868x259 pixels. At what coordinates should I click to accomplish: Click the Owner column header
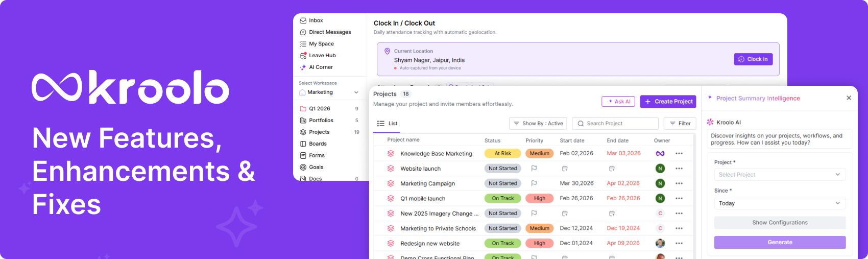coord(662,140)
